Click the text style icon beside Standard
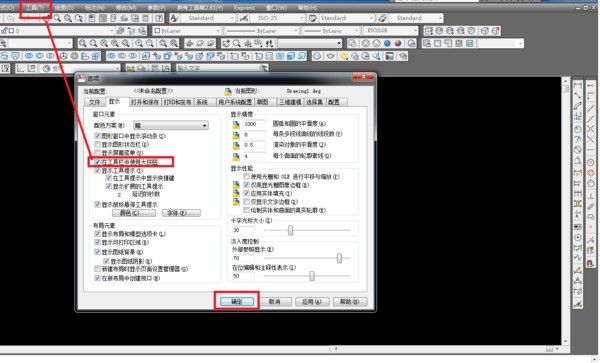The image size is (600, 363). click(174, 18)
